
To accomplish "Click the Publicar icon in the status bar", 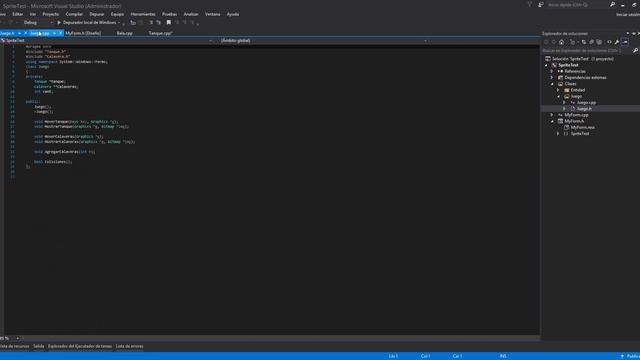I will point(622,356).
